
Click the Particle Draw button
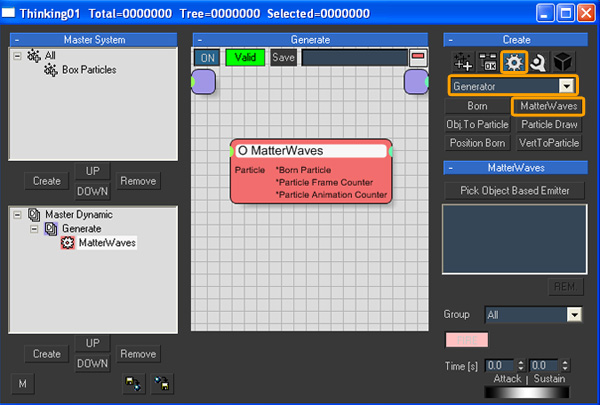(549, 124)
